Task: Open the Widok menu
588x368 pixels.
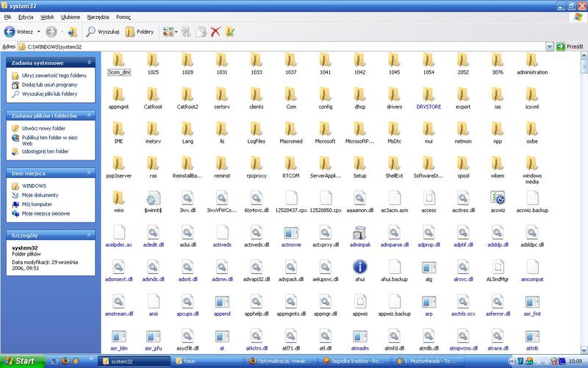Action: 47,17
